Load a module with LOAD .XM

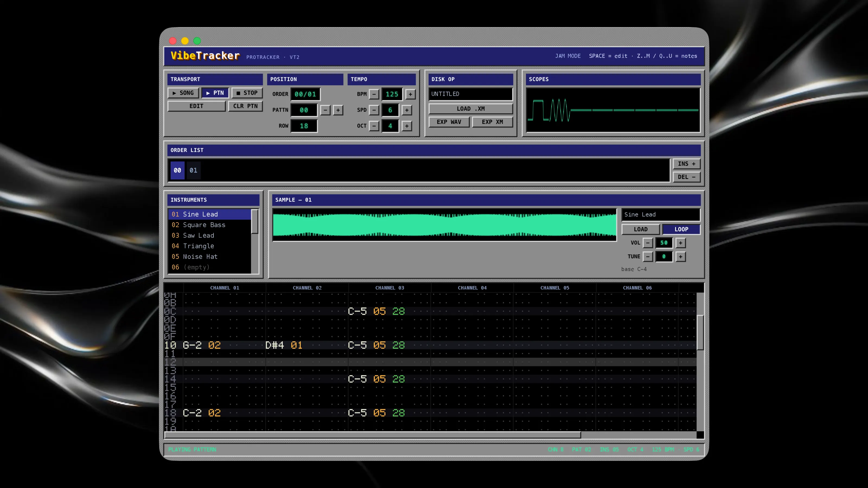coord(471,109)
